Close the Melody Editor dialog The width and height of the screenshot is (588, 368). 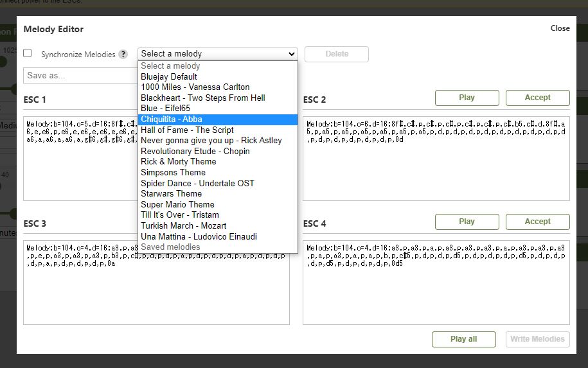click(x=560, y=28)
